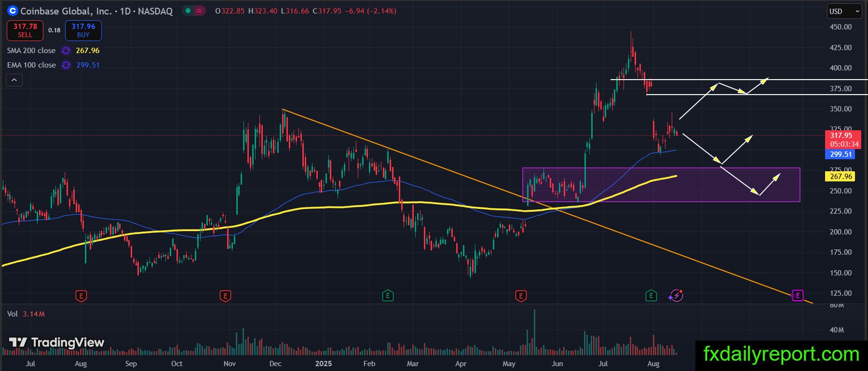868x371 pixels.
Task: Click the Mar label on the time axis
Action: tap(413, 364)
